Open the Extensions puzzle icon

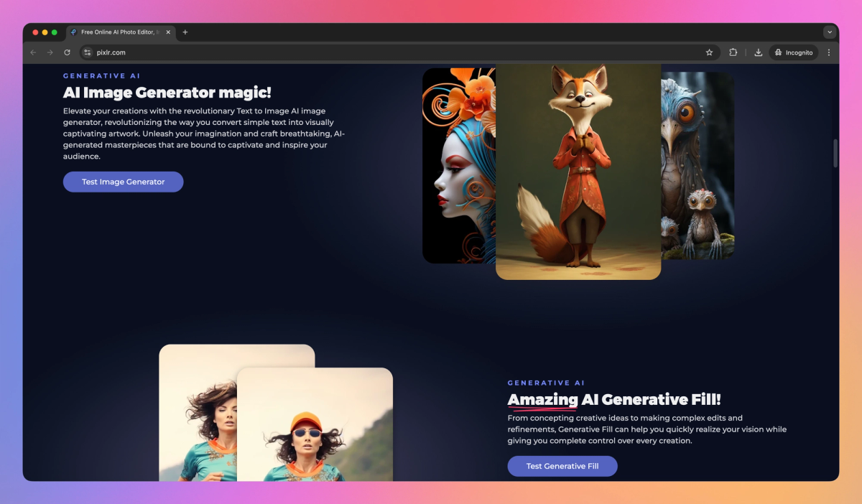[x=733, y=52]
